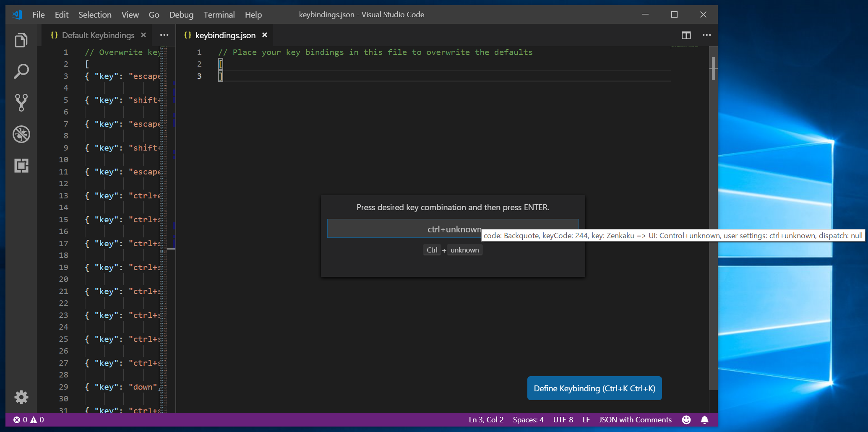868x432 pixels.
Task: Open the editor more actions menu
Action: pos(707,35)
